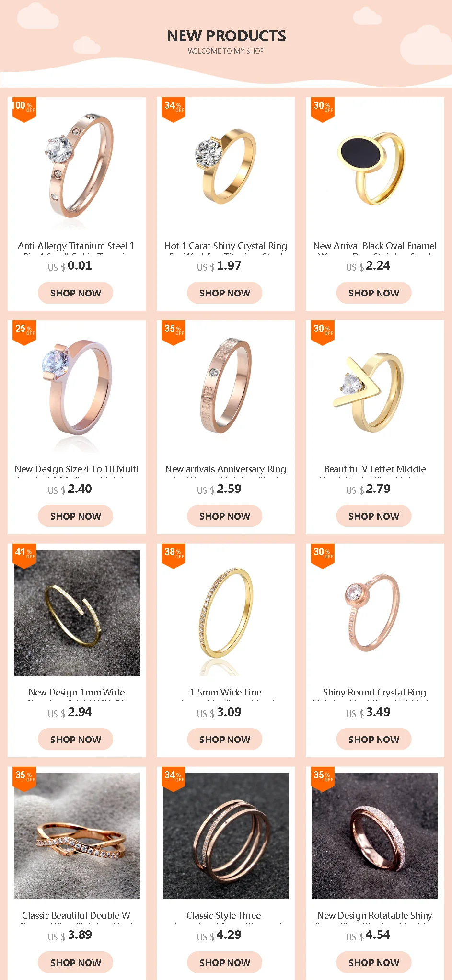Open the Anti Allergy Titanium Steel title link
Image resolution: width=452 pixels, height=980 pixels.
click(x=76, y=246)
